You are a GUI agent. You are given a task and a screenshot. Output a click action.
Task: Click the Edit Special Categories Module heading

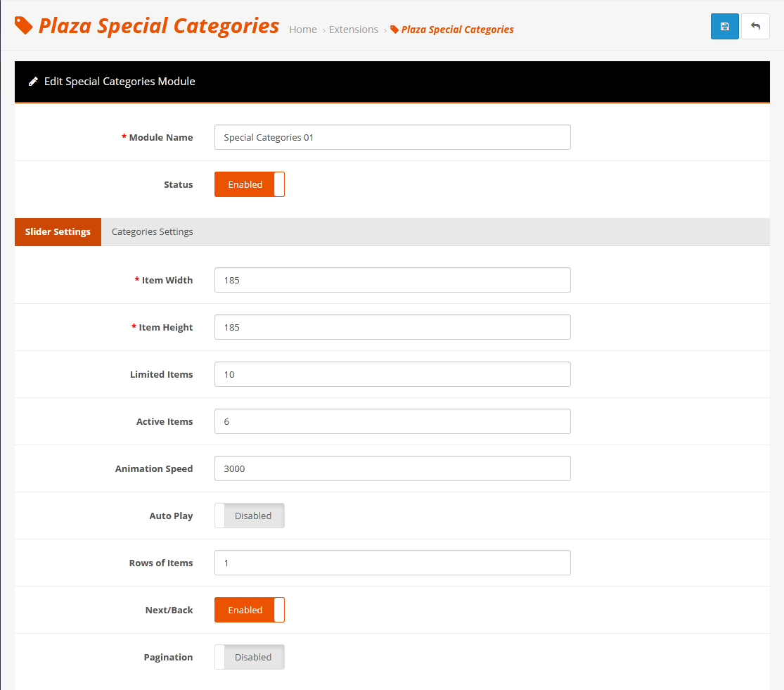click(x=120, y=82)
